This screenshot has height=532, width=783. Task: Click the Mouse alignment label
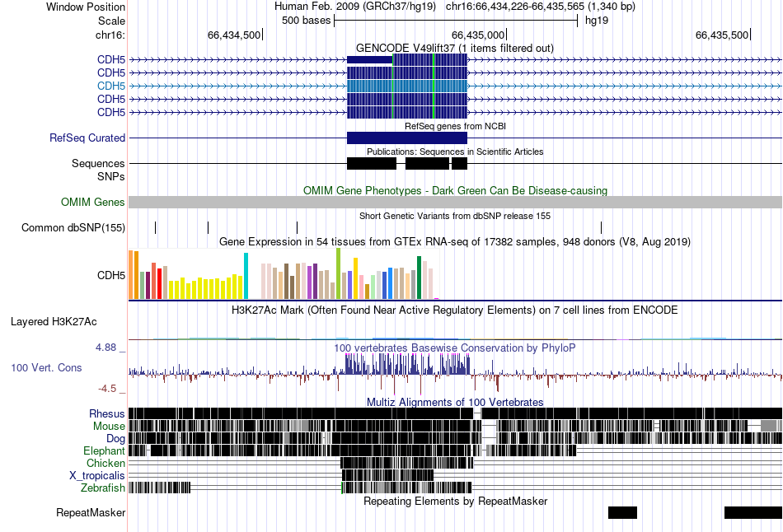point(109,427)
